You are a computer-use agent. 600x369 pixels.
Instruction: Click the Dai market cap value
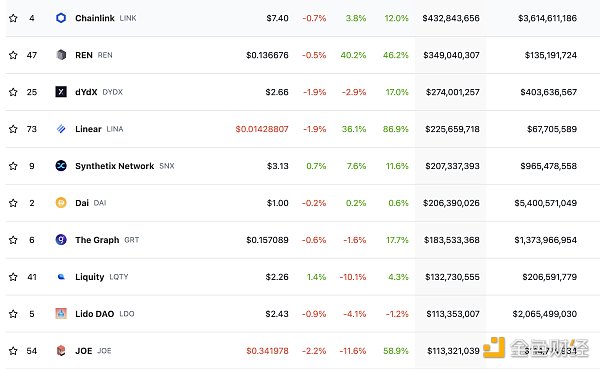[x=545, y=203]
